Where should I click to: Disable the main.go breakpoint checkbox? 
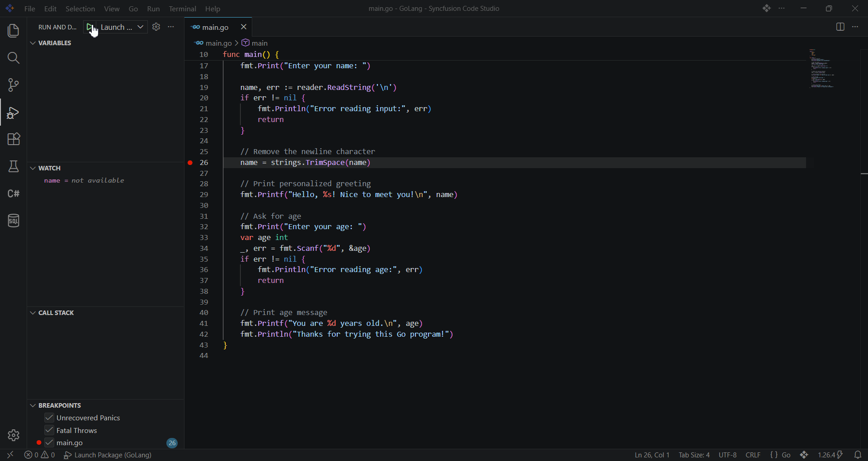[49, 443]
